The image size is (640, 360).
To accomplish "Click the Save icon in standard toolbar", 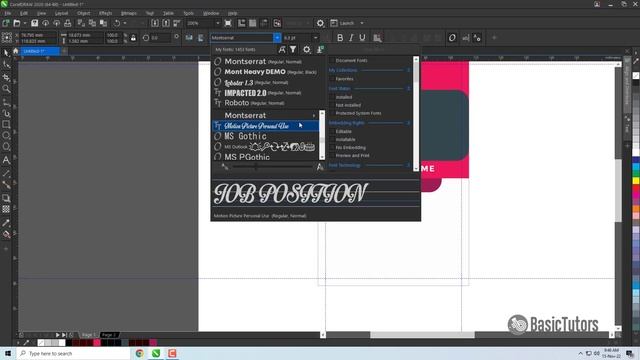I will tap(35, 23).
